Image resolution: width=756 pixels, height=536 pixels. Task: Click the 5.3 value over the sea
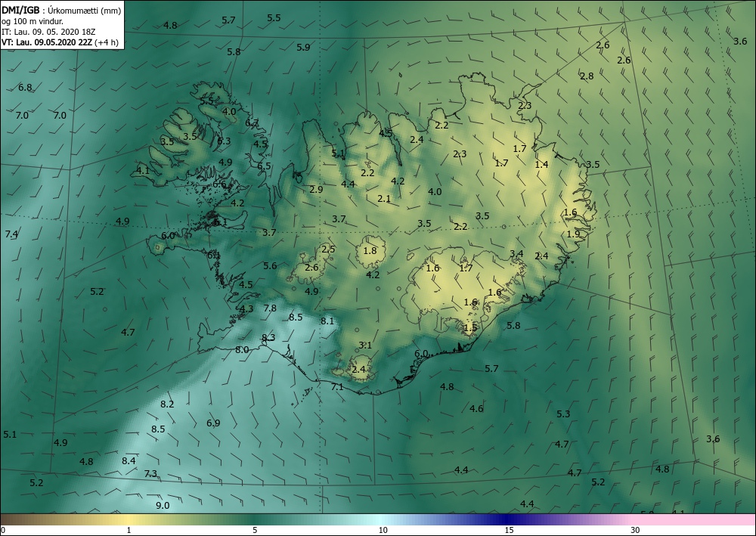[x=563, y=414]
